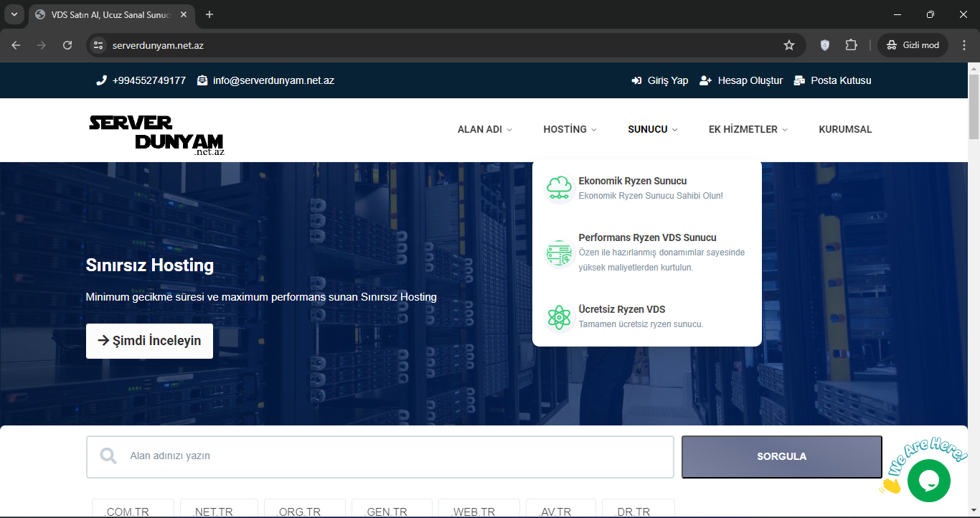Open the tab search dropdown arrow
The width and height of the screenshot is (980, 518).
coord(14,14)
